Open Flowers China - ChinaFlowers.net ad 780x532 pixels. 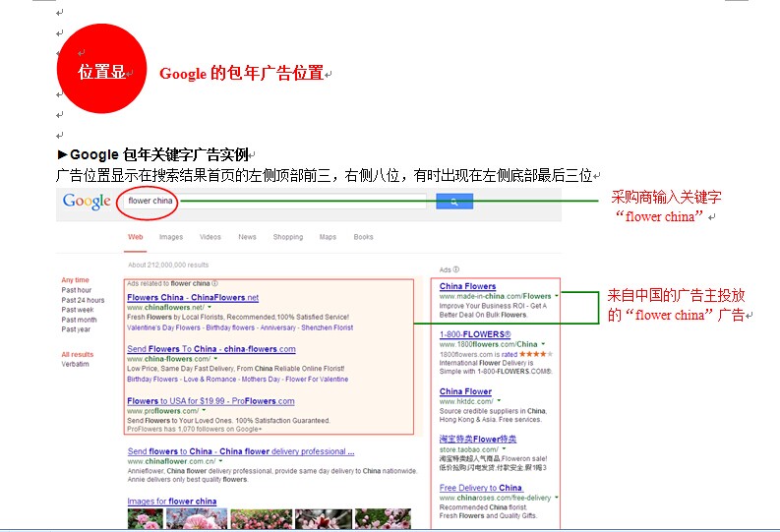(x=193, y=297)
